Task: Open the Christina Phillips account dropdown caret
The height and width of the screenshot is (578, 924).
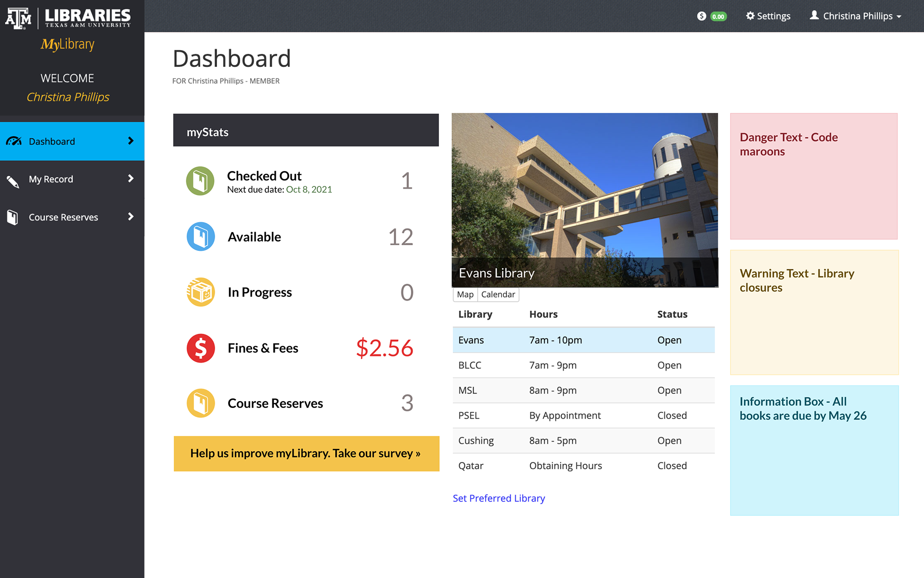Action: coord(898,17)
